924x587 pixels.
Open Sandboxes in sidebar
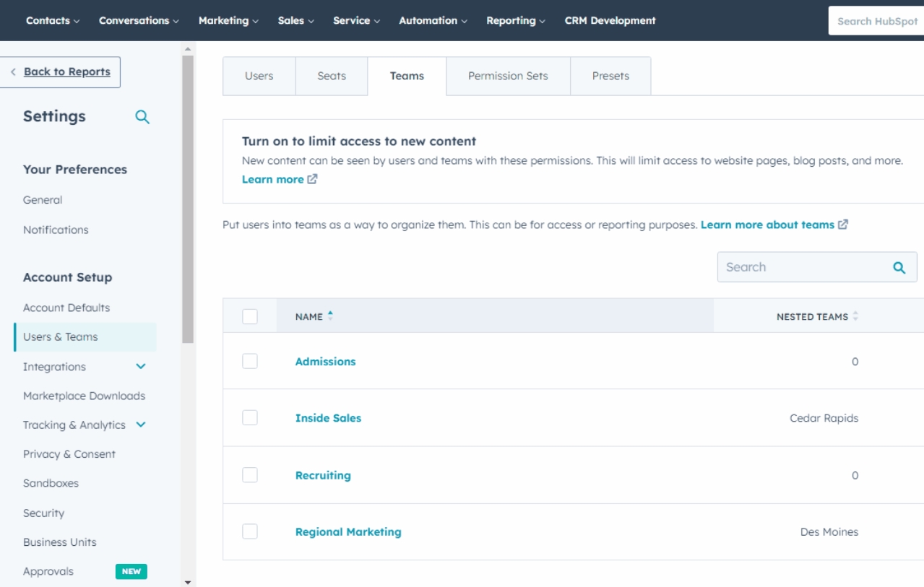coord(51,483)
